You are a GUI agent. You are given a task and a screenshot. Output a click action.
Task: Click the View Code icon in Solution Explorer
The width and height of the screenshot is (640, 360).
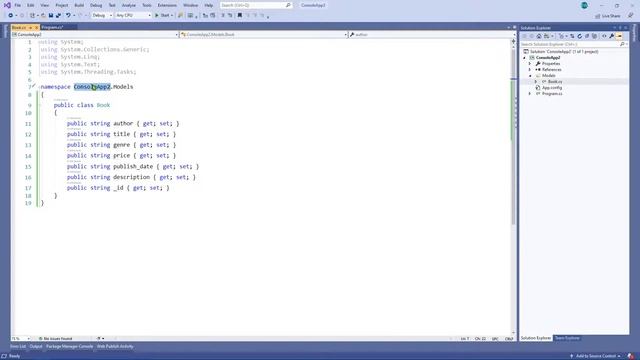[x=604, y=36]
